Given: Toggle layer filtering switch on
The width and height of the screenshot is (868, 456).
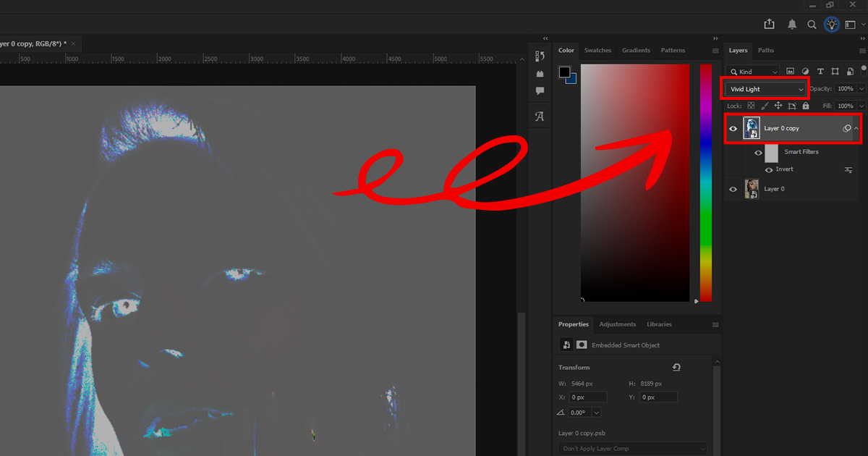Looking at the screenshot, I should (x=862, y=71).
